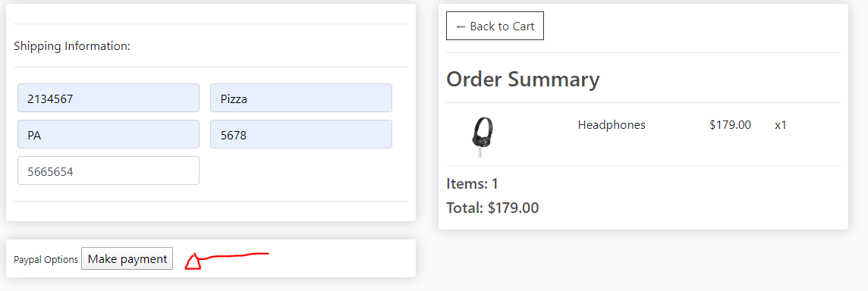Click the Total: $179.00 line

[x=492, y=208]
